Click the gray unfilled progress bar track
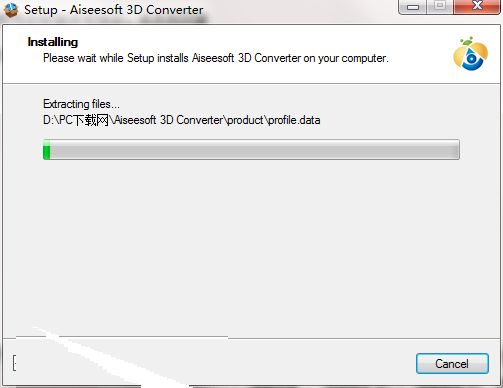The height and width of the screenshot is (388, 503). pos(255,150)
